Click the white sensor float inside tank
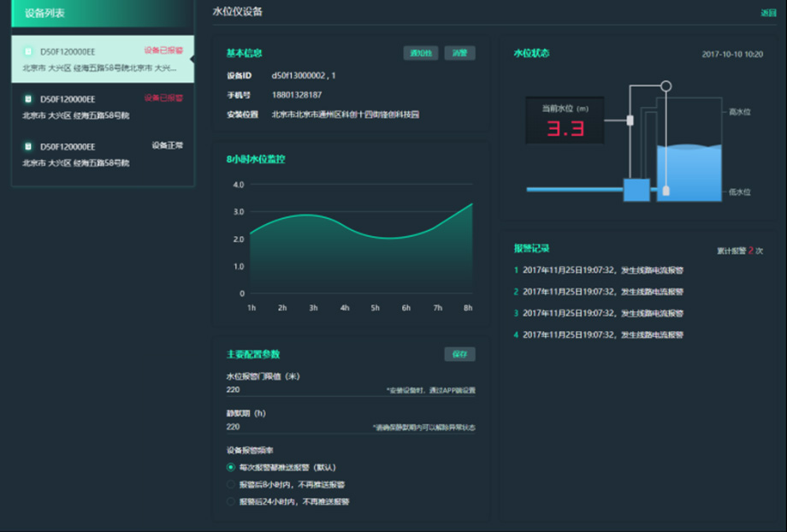 pyautogui.click(x=666, y=191)
